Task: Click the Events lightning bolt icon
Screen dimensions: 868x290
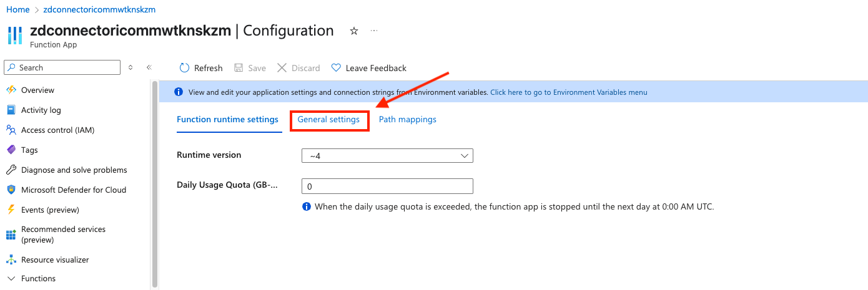Action: [x=11, y=210]
